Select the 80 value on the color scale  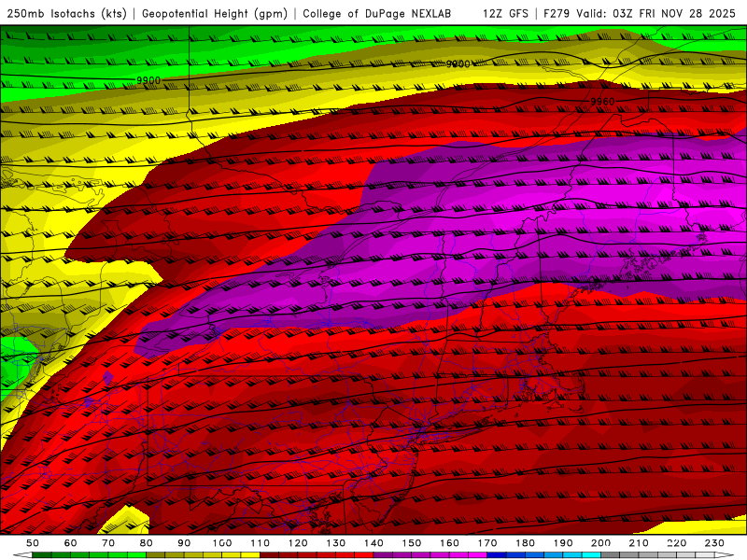click(147, 543)
